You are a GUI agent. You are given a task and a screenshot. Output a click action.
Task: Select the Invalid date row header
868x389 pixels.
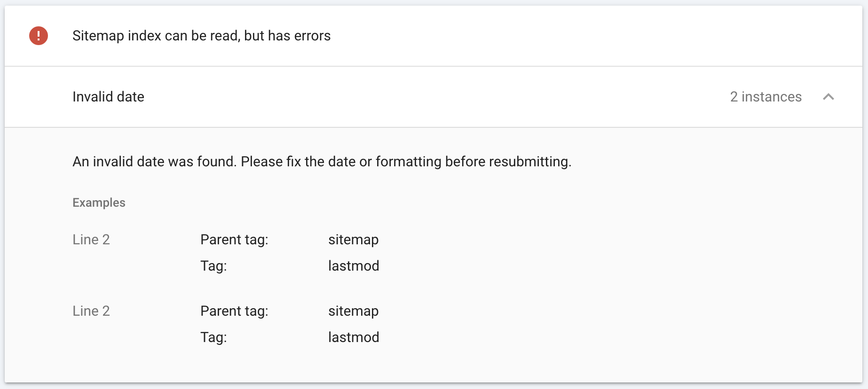click(108, 97)
